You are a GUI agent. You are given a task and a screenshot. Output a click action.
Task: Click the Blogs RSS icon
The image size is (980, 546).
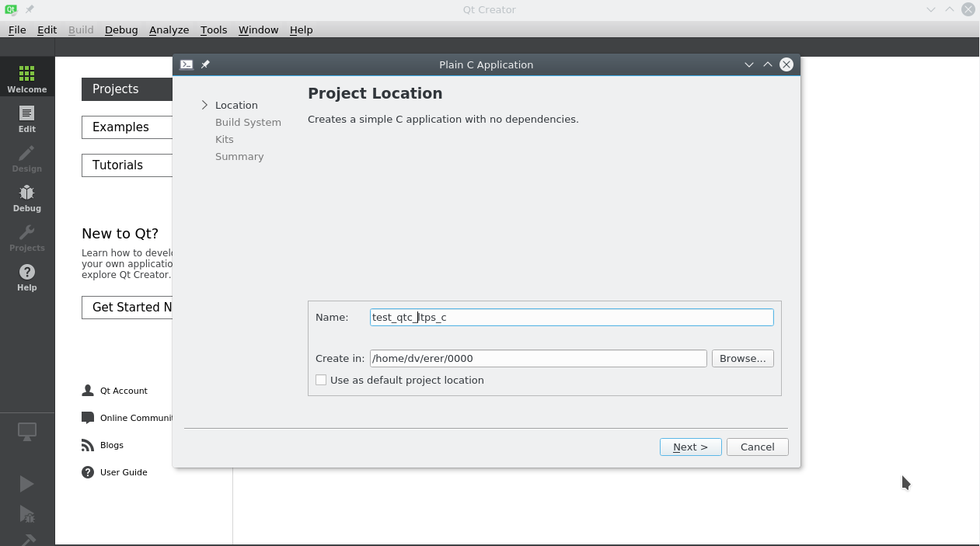point(88,445)
